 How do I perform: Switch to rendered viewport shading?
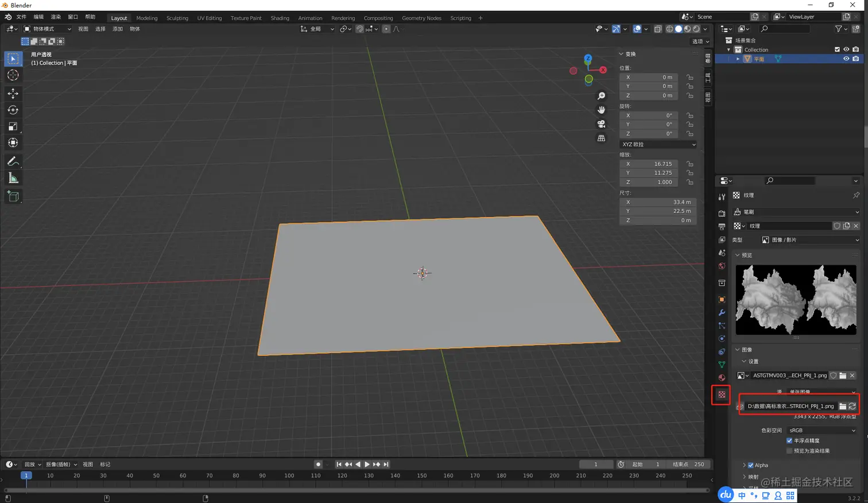point(696,29)
